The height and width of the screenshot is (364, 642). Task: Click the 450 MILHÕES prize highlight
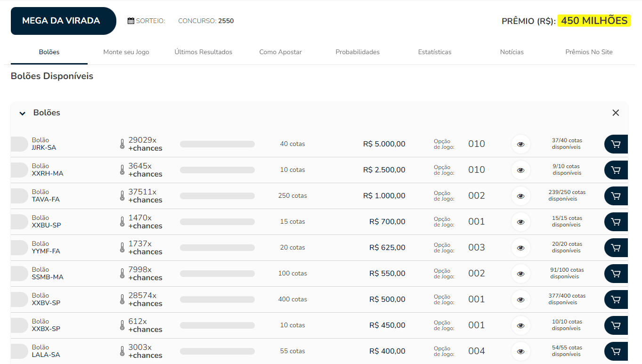click(x=594, y=21)
